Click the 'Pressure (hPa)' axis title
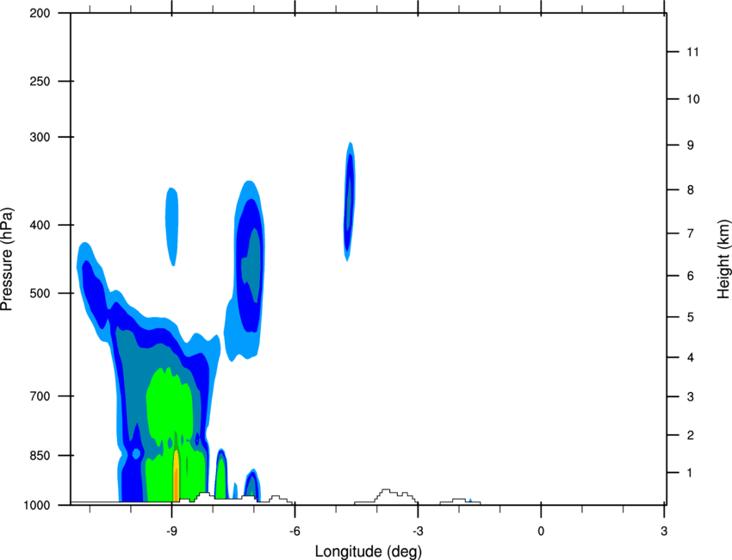The height and width of the screenshot is (560, 732). pyautogui.click(x=7, y=258)
